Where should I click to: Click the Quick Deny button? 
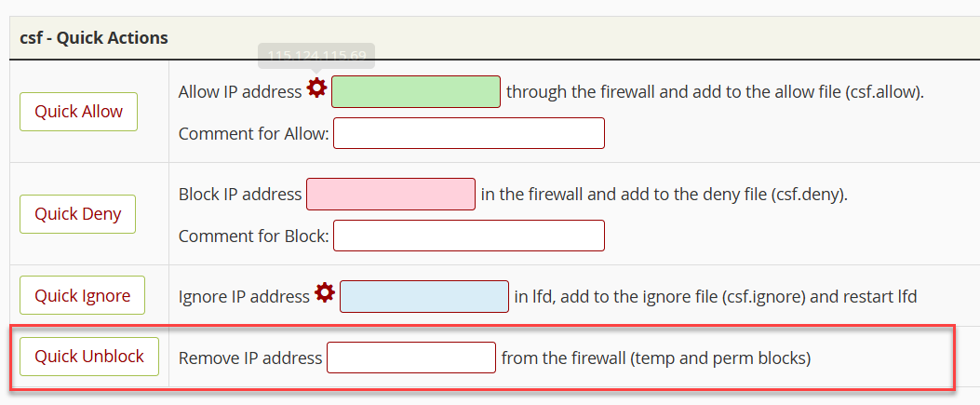(x=77, y=214)
